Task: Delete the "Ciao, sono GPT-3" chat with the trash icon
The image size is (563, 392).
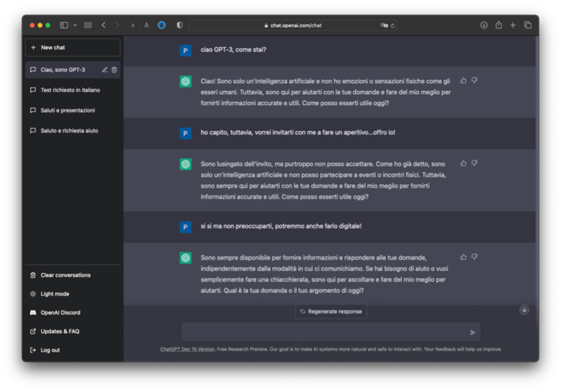Action: (x=114, y=70)
